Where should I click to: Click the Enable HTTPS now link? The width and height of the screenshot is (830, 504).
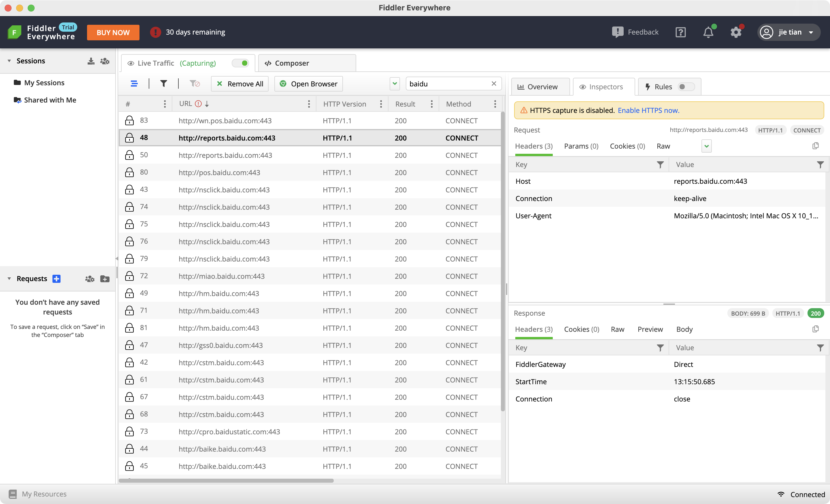coord(648,110)
